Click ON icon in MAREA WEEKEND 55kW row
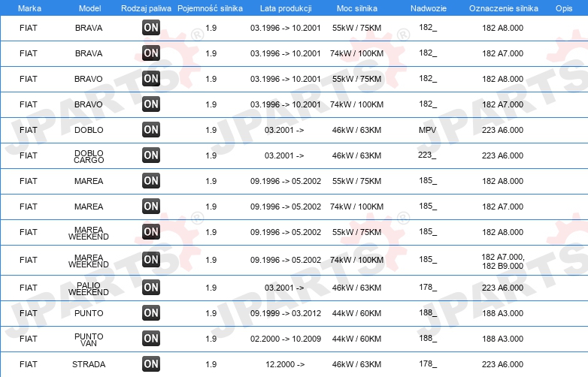 pos(151,232)
